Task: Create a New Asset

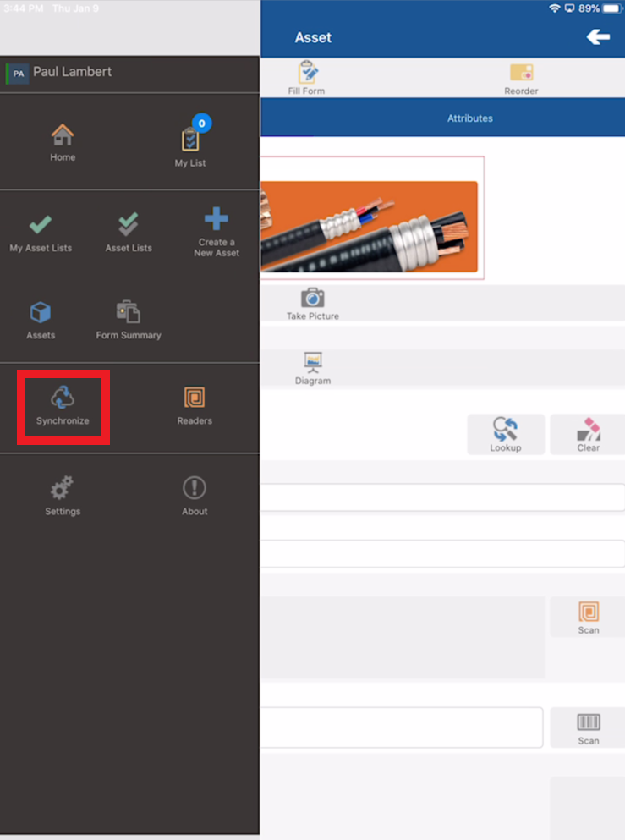Action: click(x=217, y=232)
